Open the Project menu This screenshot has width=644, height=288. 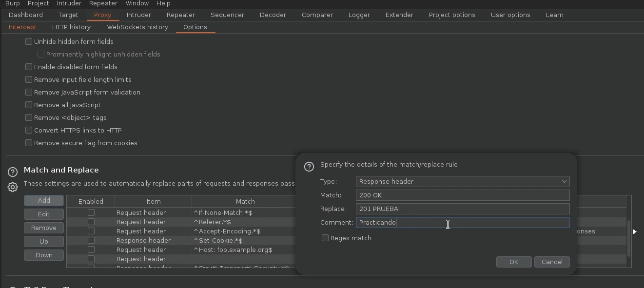click(x=38, y=3)
